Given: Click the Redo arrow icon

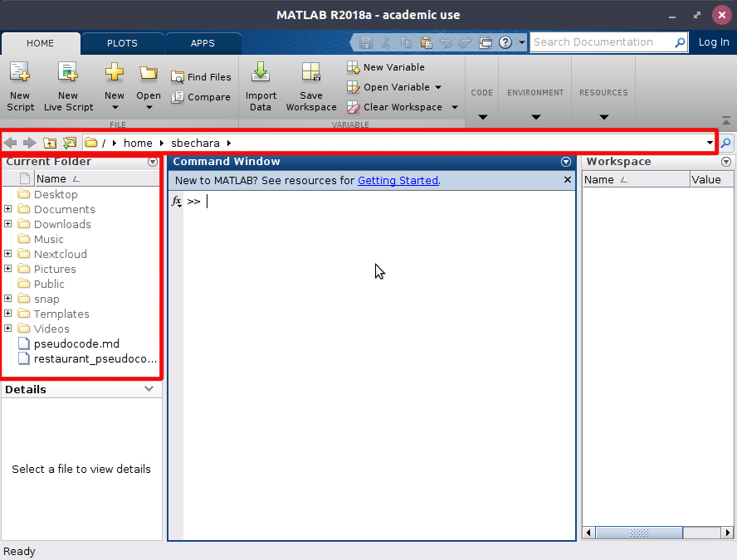Looking at the screenshot, I should 466,43.
